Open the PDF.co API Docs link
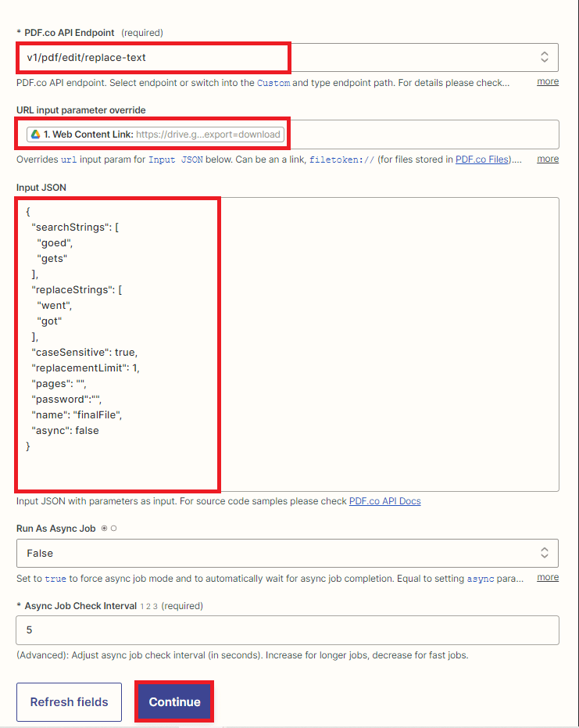 384,501
